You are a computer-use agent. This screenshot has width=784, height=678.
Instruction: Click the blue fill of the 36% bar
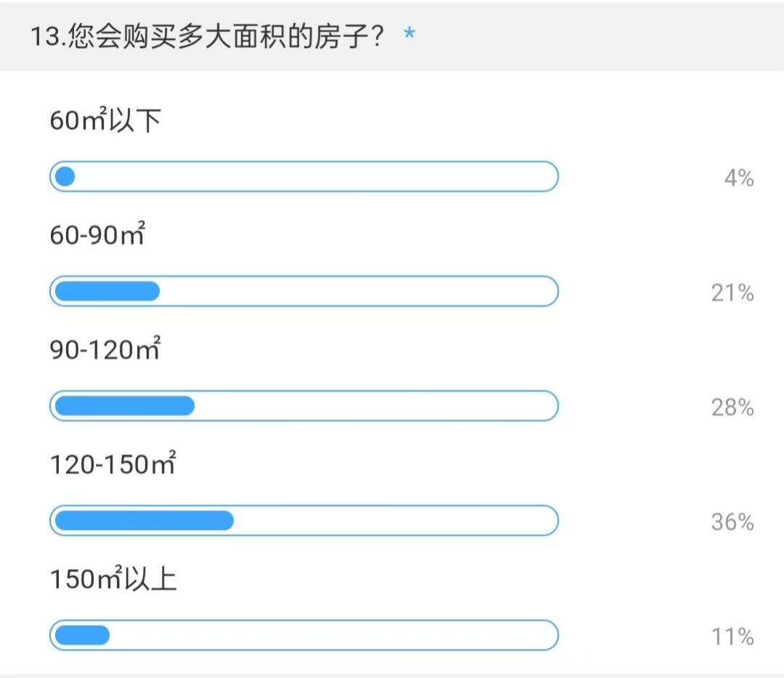[x=144, y=520]
